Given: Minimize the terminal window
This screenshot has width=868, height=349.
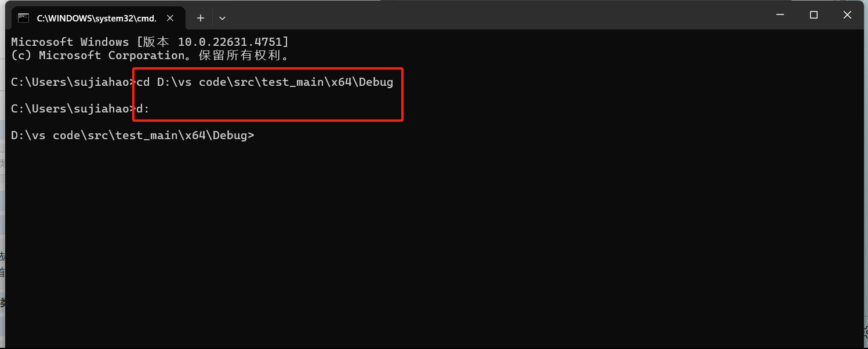Looking at the screenshot, I should coord(780,15).
